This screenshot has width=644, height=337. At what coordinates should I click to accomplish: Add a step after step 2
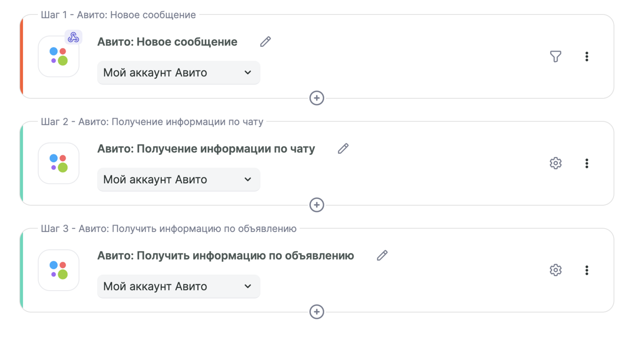[x=317, y=205]
